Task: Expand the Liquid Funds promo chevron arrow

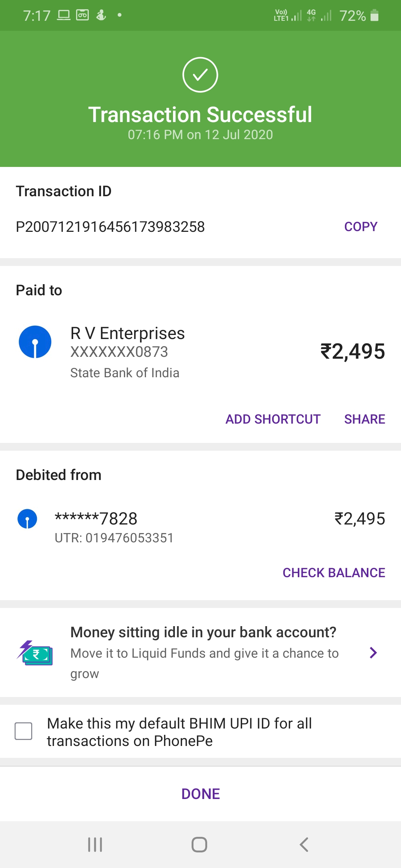Action: point(373,652)
